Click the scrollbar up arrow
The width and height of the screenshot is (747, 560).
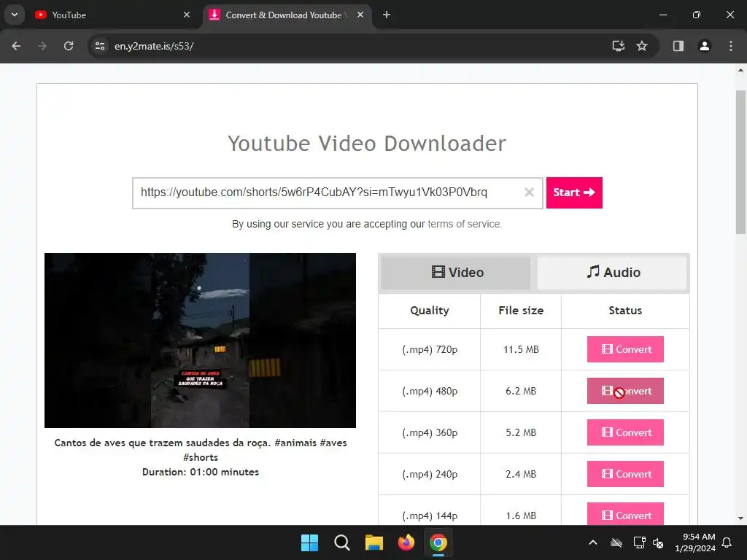click(x=741, y=70)
